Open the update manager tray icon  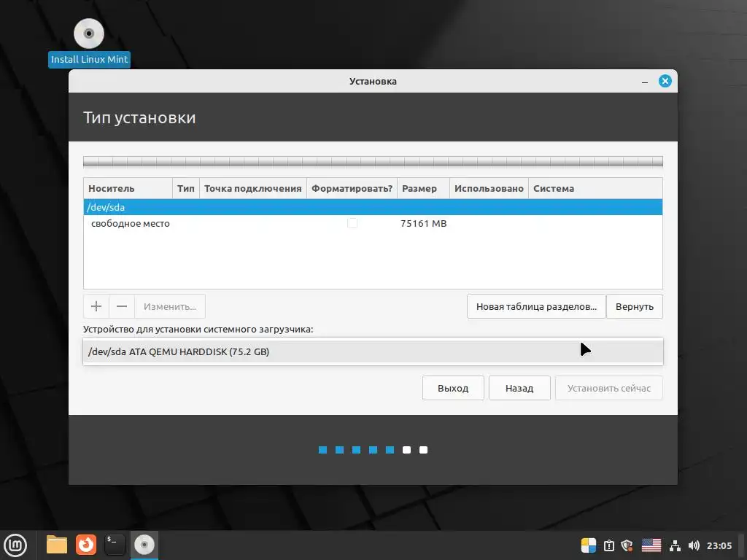click(x=609, y=545)
